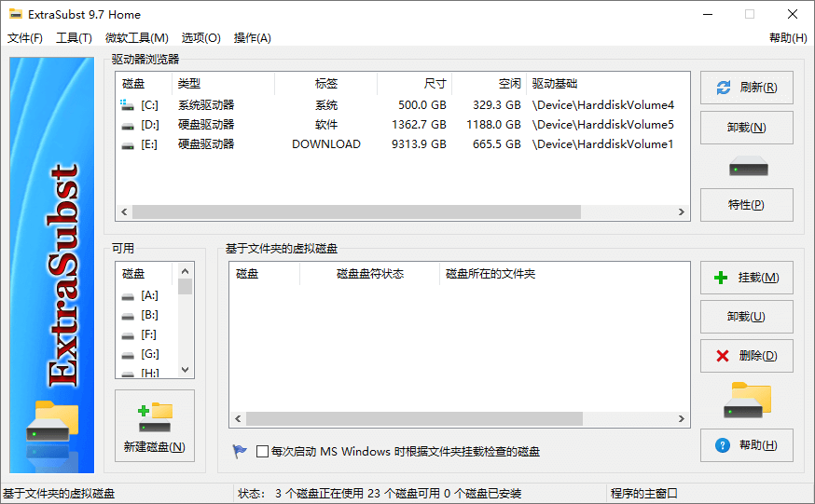Open the 操作(A) menu
This screenshot has width=815, height=504.
tap(252, 38)
